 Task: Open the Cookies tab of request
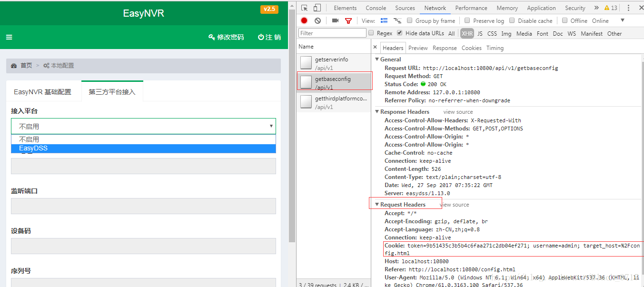[x=472, y=48]
